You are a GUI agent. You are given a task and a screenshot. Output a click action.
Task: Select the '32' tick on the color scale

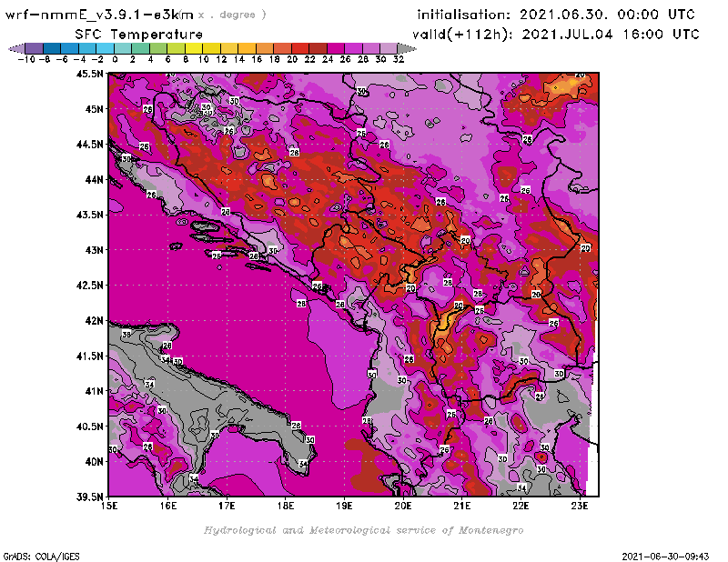pos(399,59)
